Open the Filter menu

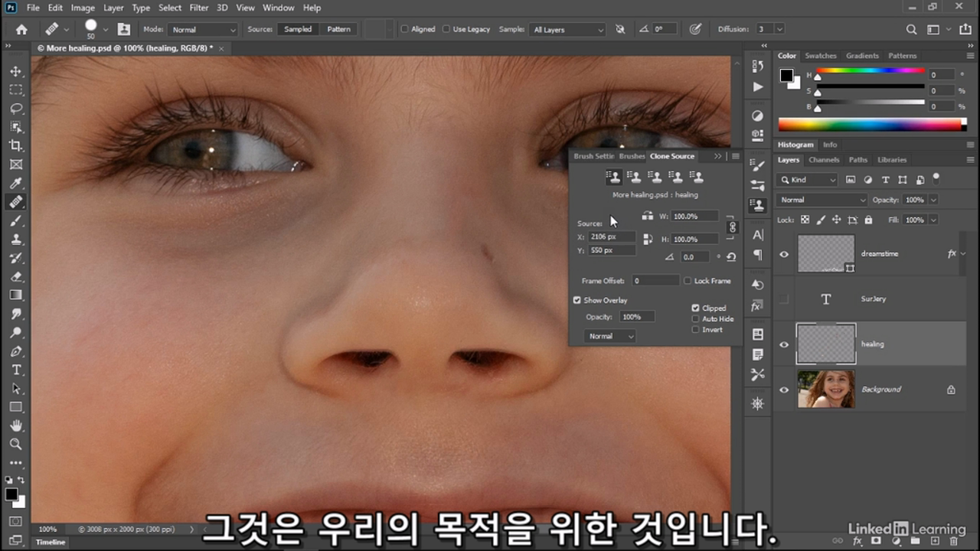coord(199,8)
